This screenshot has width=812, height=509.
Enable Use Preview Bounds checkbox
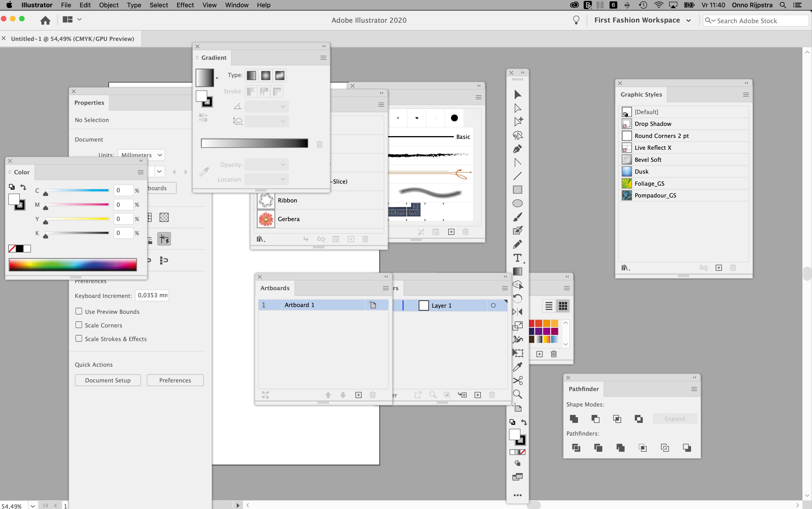79,311
